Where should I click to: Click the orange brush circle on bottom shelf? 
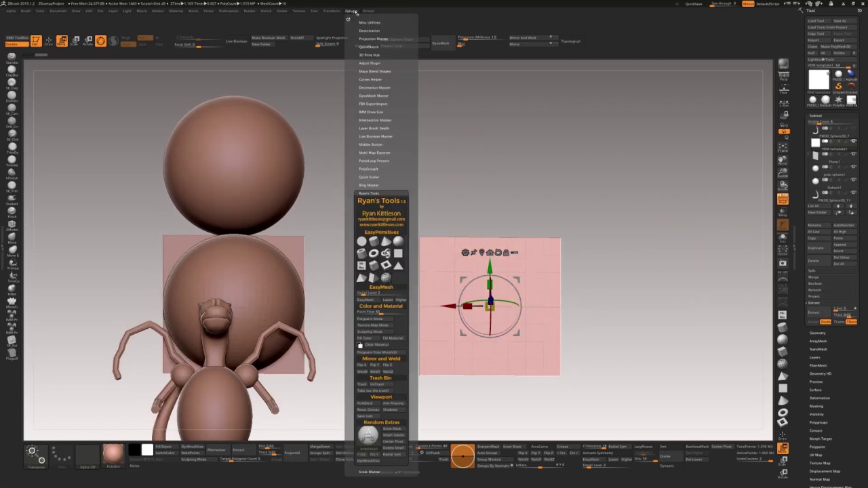[462, 456]
